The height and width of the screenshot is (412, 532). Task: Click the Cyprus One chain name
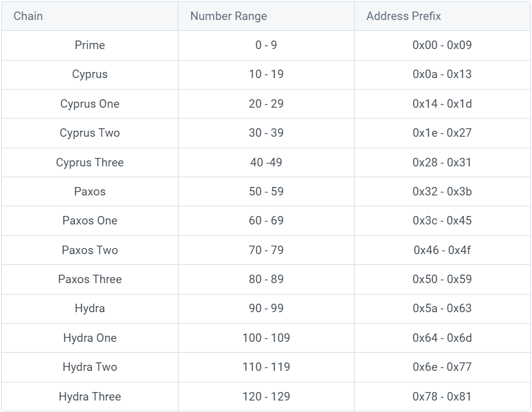90,104
